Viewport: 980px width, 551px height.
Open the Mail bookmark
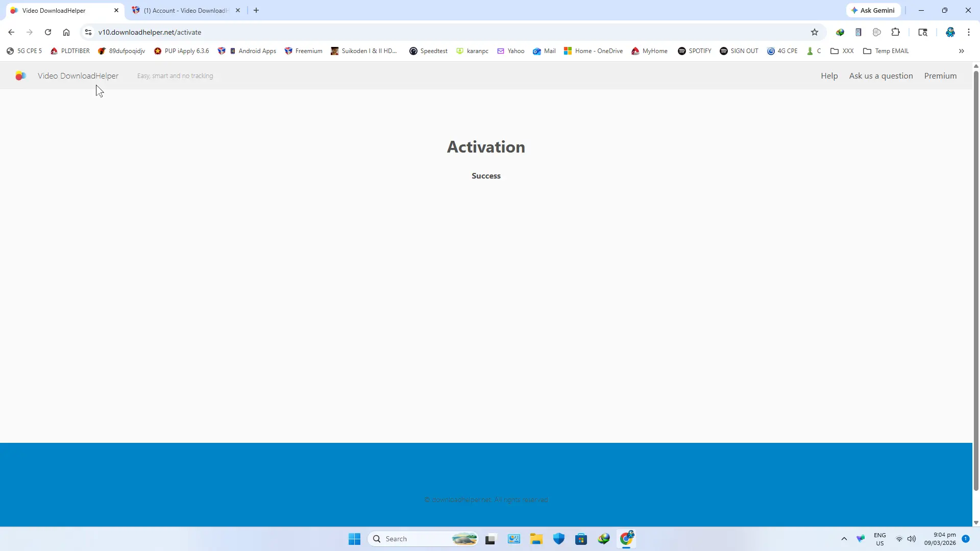coord(544,51)
